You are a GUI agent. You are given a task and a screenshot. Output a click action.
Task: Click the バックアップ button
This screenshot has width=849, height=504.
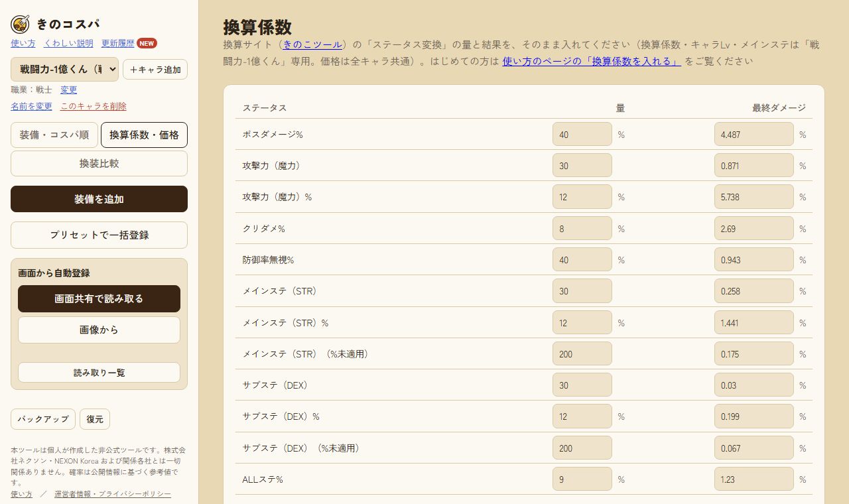pos(43,419)
